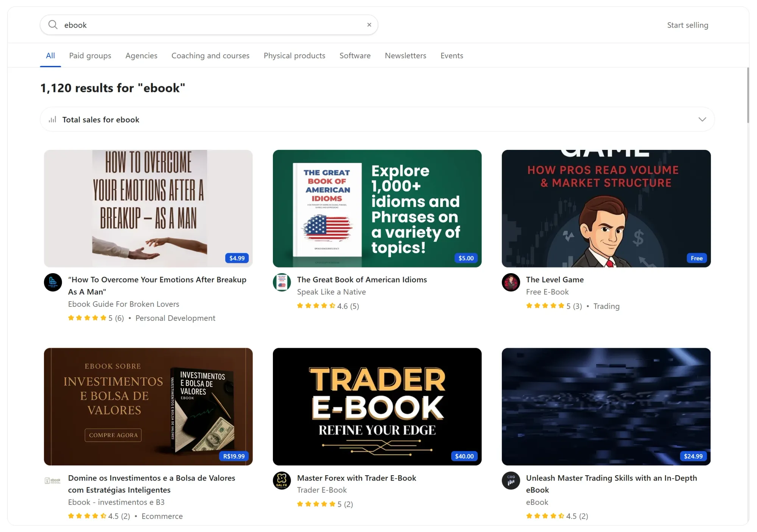Open The Level Game seller avatar
Image resolution: width=757 pixels, height=532 pixels.
[x=511, y=282]
